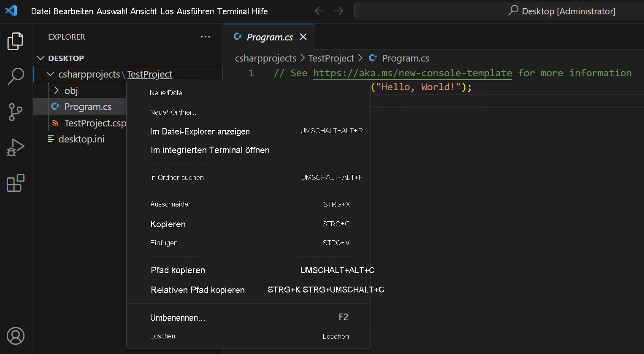Select Relativen Pfad kopieren

pyautogui.click(x=249, y=290)
